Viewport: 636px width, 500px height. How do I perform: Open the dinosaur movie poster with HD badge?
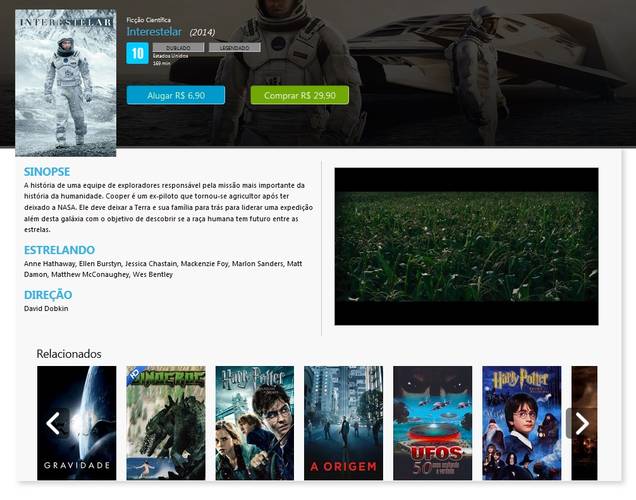pos(165,423)
